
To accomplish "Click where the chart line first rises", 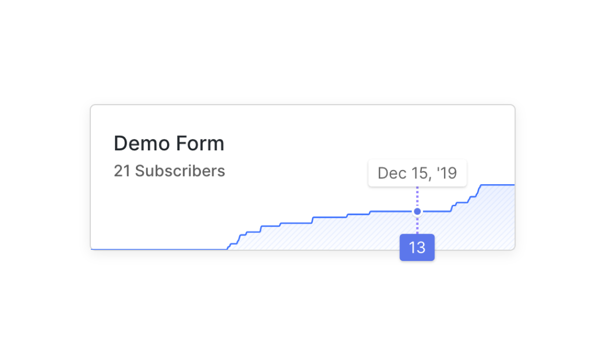I will [229, 246].
